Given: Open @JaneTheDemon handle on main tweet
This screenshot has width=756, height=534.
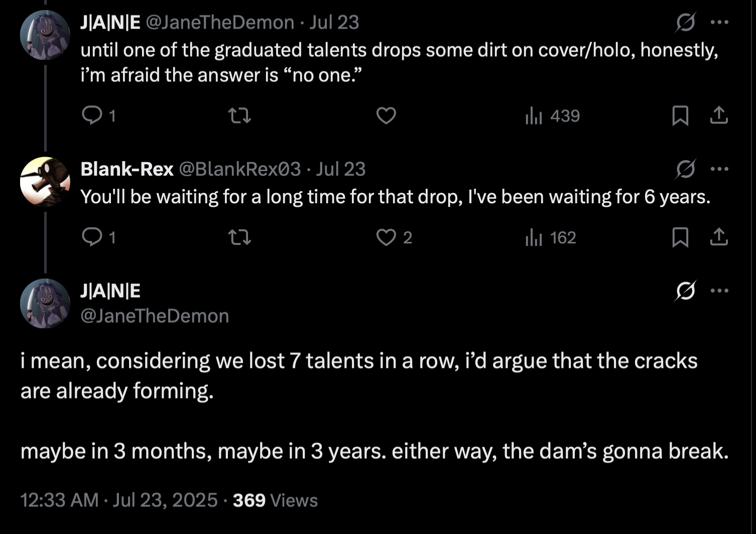Looking at the screenshot, I should coord(155,316).
